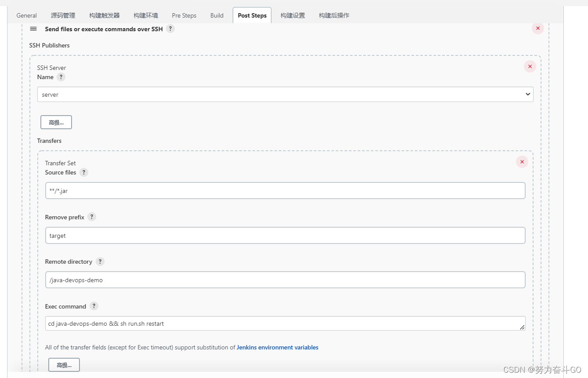588x378 pixels.
Task: Open the Pre Steps tab
Action: [x=184, y=15]
